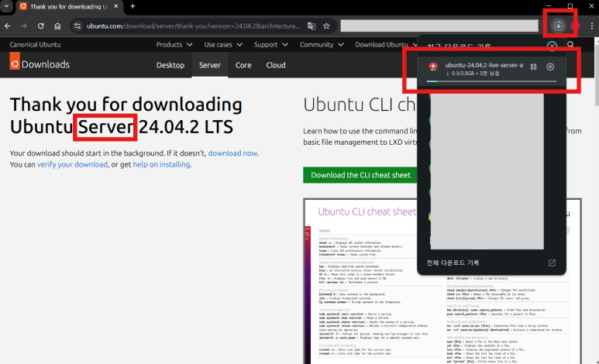
Task: Open the downloads toolbar icon
Action: coord(558,26)
